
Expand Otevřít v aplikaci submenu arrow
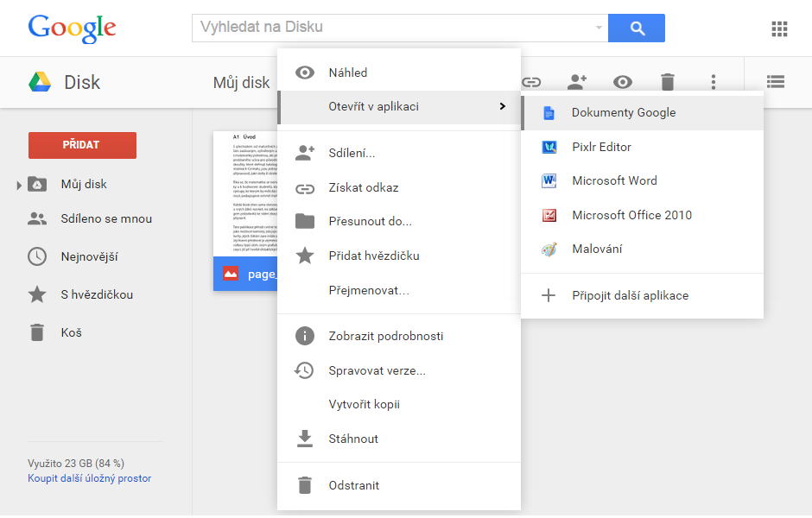502,106
